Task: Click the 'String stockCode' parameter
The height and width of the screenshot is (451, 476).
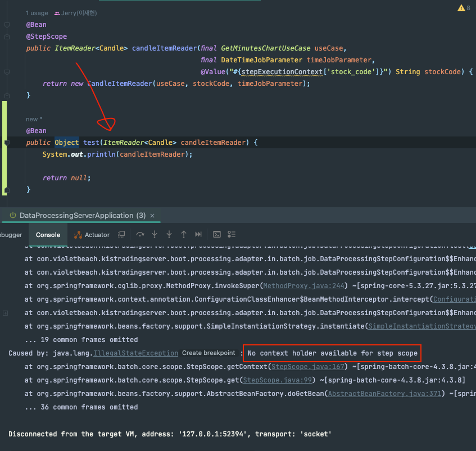Action: (428, 72)
